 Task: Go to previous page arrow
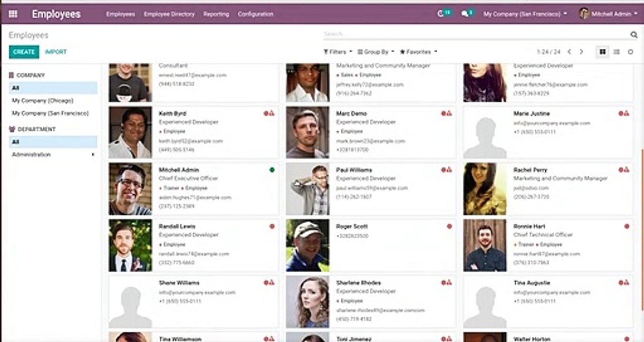[x=569, y=52]
